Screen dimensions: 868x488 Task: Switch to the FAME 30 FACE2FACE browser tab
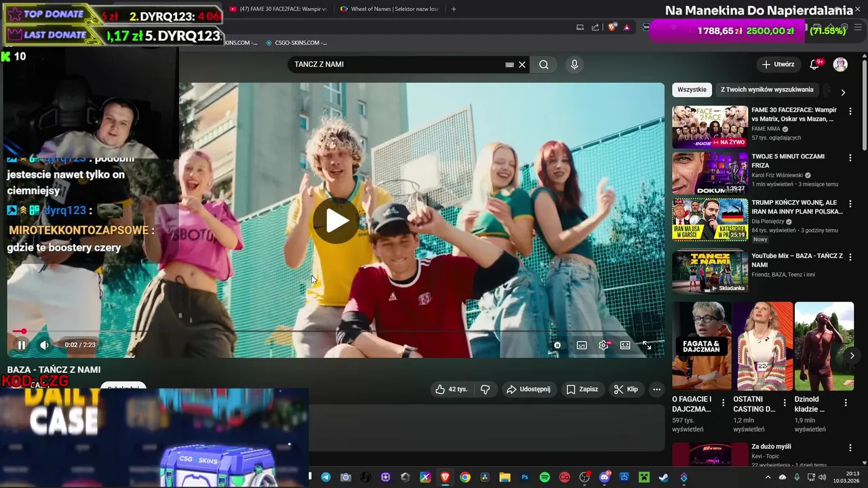click(278, 9)
